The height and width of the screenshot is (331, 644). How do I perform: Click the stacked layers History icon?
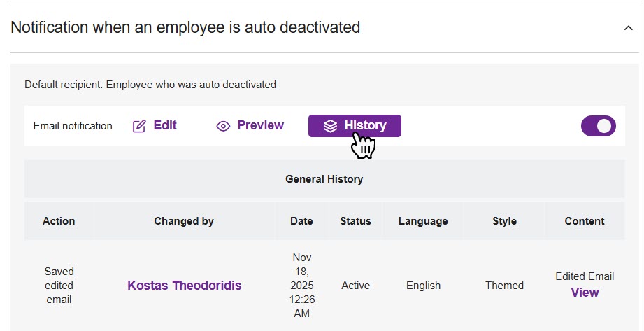pyautogui.click(x=330, y=126)
